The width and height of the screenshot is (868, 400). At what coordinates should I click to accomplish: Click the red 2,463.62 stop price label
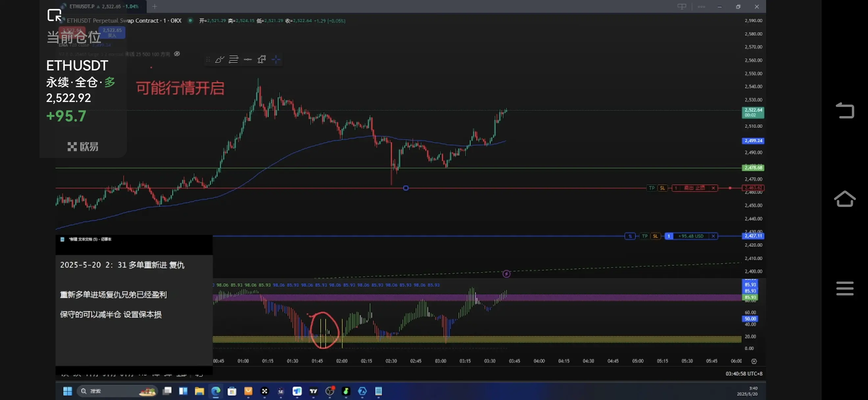click(753, 188)
